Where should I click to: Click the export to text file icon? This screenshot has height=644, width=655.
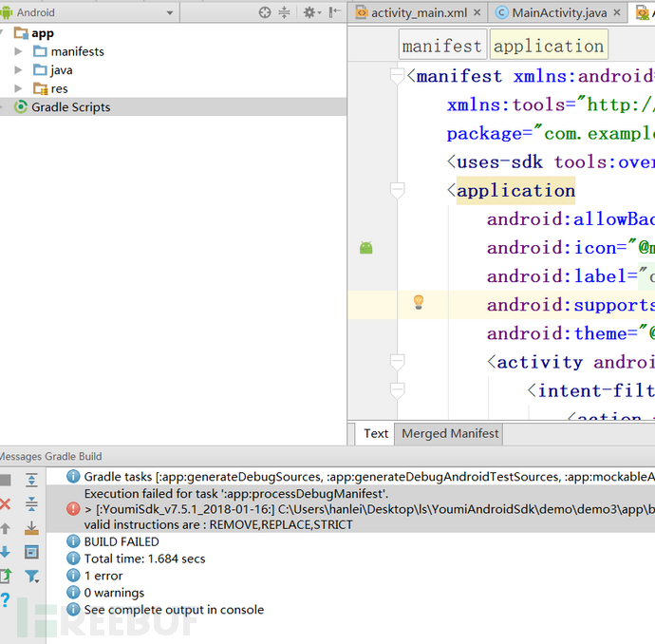[x=6, y=576]
